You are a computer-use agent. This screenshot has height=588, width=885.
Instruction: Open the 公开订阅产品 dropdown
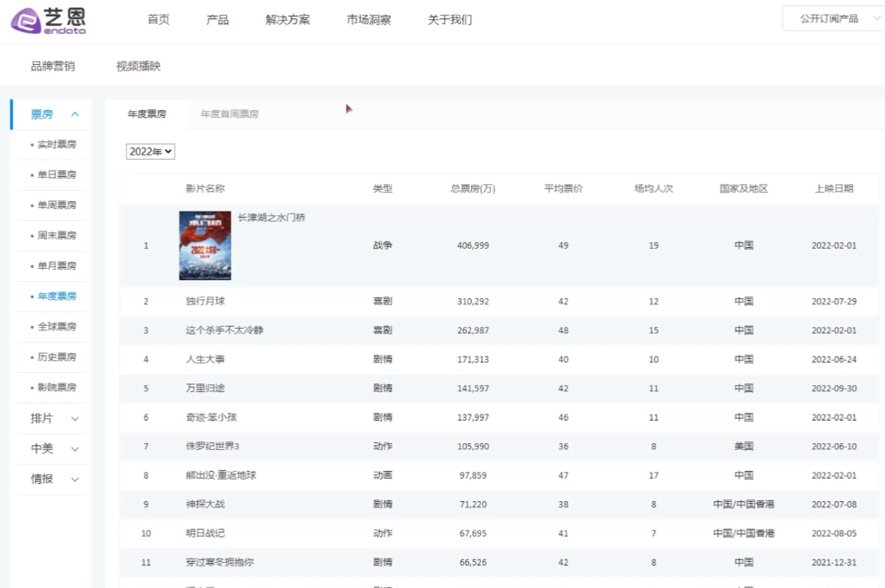pyautogui.click(x=832, y=18)
